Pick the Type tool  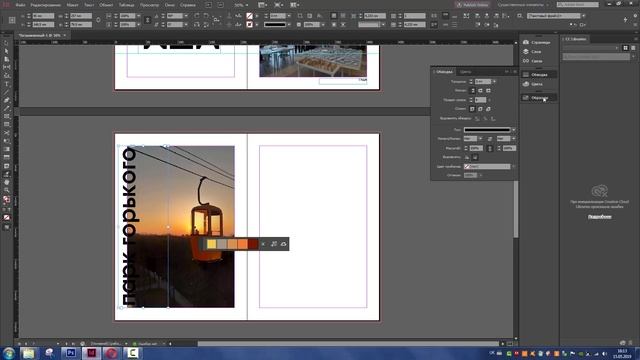tap(6, 84)
